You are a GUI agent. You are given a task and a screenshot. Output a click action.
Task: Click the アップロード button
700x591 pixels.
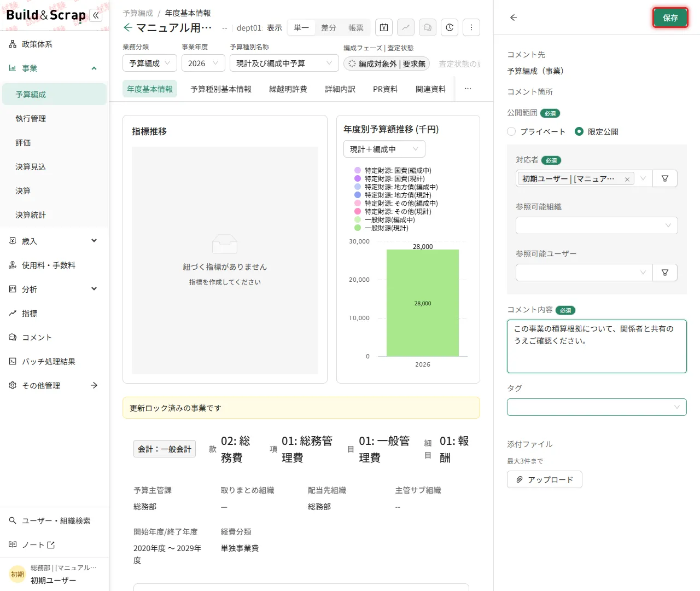545,479
